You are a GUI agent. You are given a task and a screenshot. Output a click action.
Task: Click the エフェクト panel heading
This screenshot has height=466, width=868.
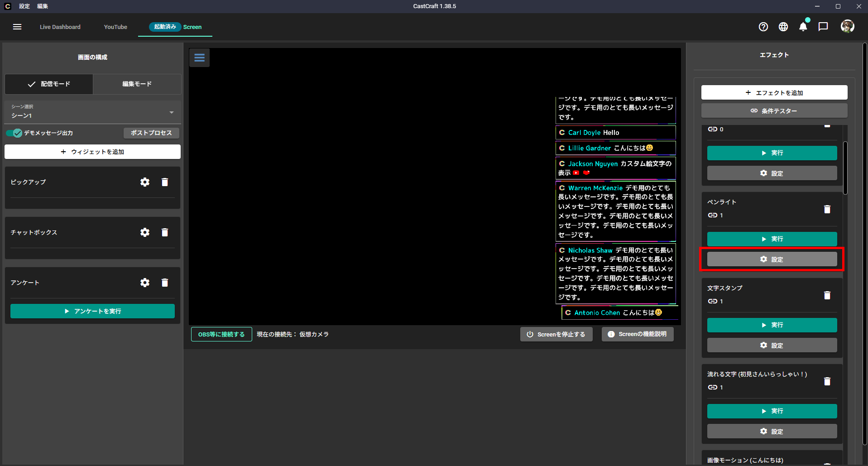point(774,55)
